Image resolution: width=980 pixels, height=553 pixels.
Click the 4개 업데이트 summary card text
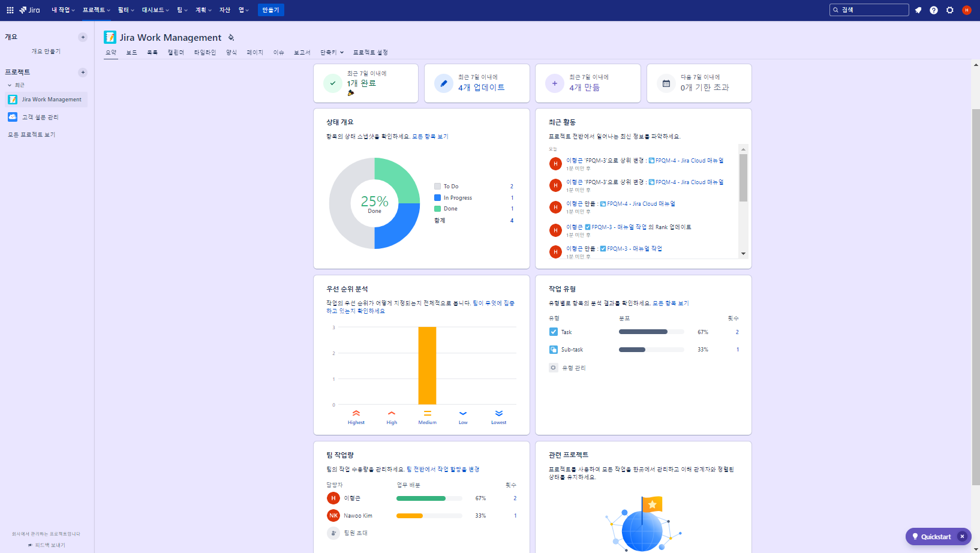coord(482,88)
